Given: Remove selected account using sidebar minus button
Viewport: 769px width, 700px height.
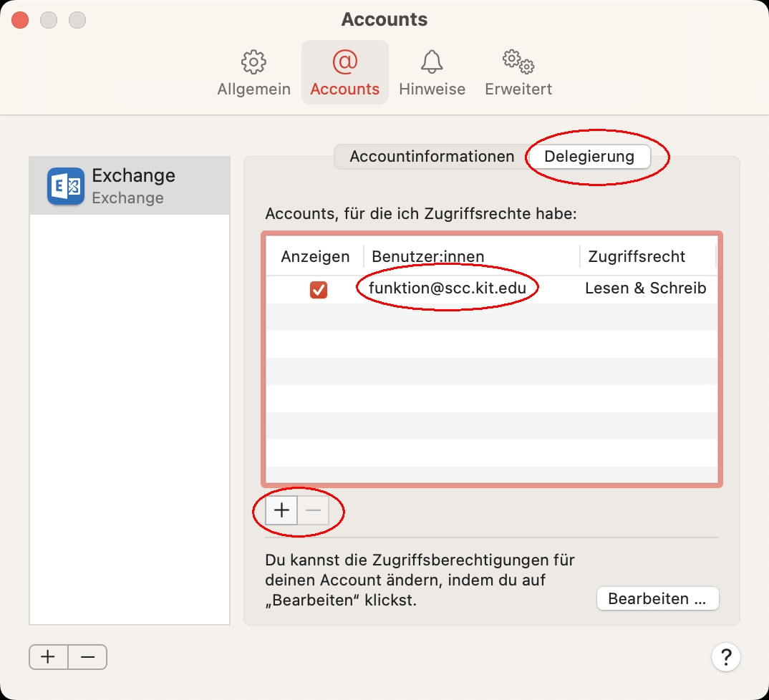Looking at the screenshot, I should tap(87, 656).
